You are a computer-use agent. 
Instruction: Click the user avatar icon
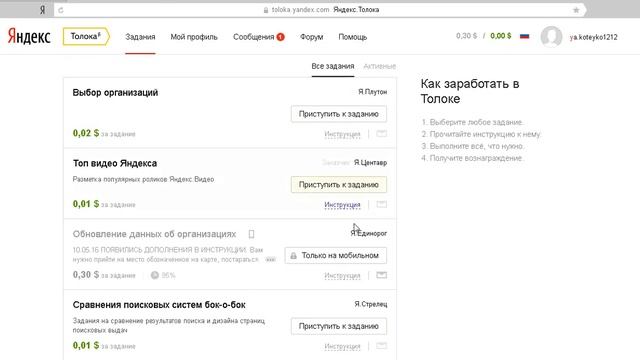coord(551,37)
